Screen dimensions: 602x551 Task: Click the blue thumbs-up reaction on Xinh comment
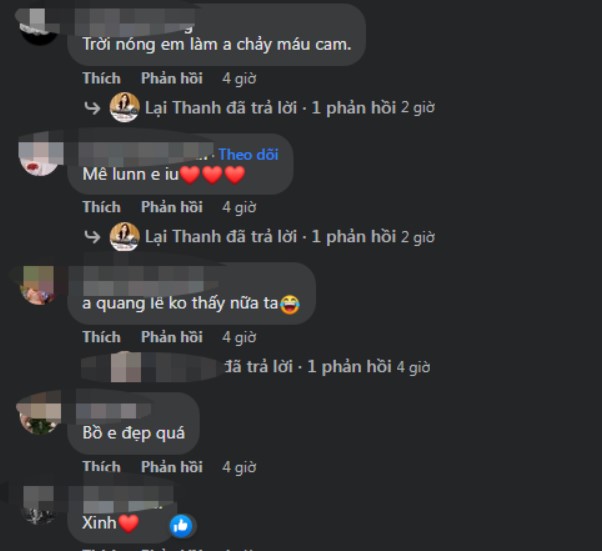click(x=181, y=525)
